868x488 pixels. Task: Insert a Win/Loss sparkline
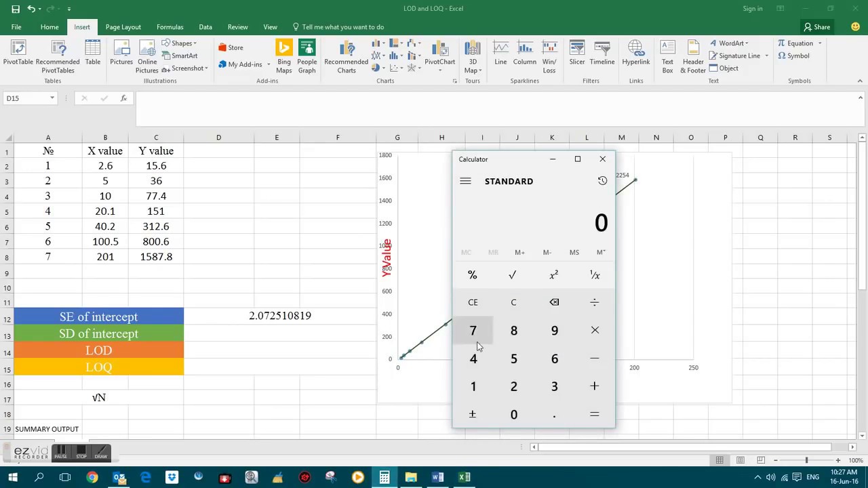pyautogui.click(x=549, y=57)
